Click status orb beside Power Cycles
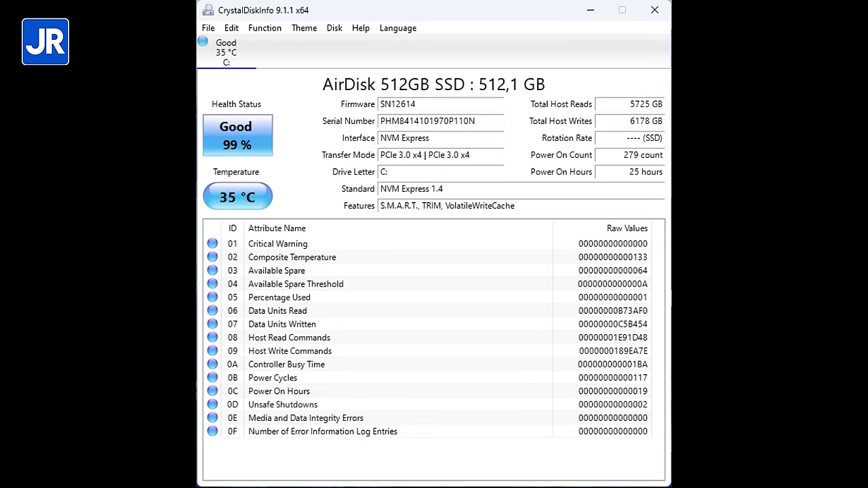 212,378
